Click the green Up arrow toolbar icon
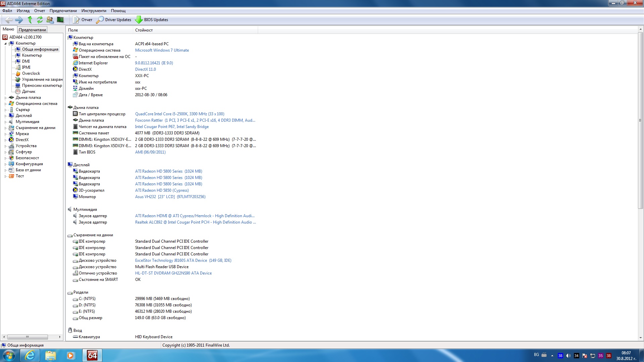The image size is (644, 362). 30,20
